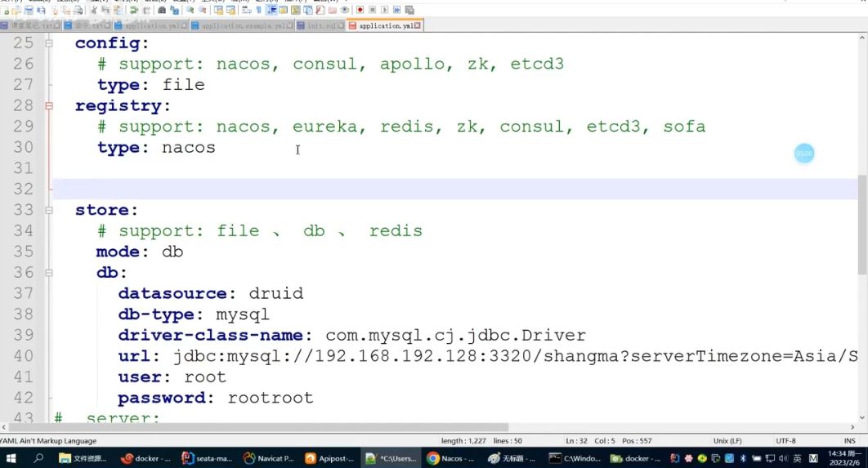Viewport: 868px width, 468px height.
Task: Zoom out using toolbar magnifier icon
Action: pyautogui.click(x=203, y=10)
